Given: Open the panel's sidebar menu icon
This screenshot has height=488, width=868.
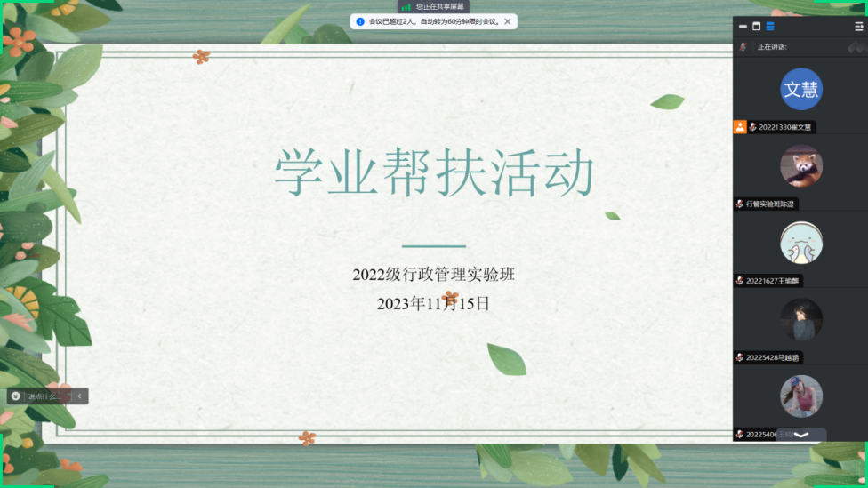Looking at the screenshot, I should tap(859, 27).
